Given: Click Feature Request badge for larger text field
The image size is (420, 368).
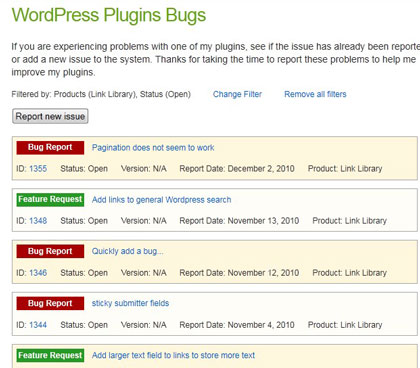Looking at the screenshot, I should (x=50, y=355).
